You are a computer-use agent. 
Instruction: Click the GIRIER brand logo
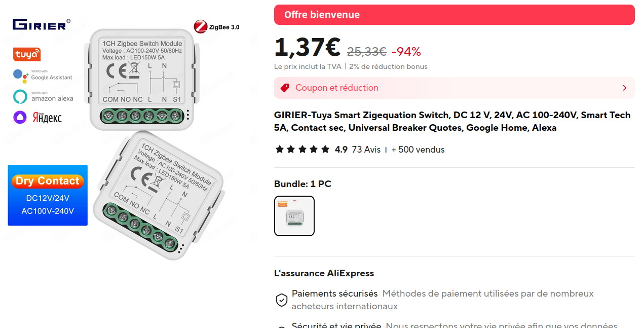click(42, 24)
